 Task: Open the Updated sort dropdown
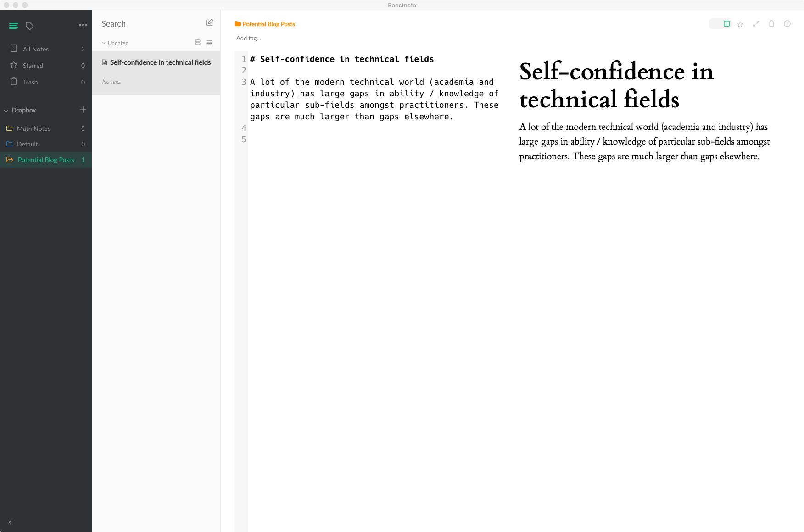pyautogui.click(x=115, y=43)
